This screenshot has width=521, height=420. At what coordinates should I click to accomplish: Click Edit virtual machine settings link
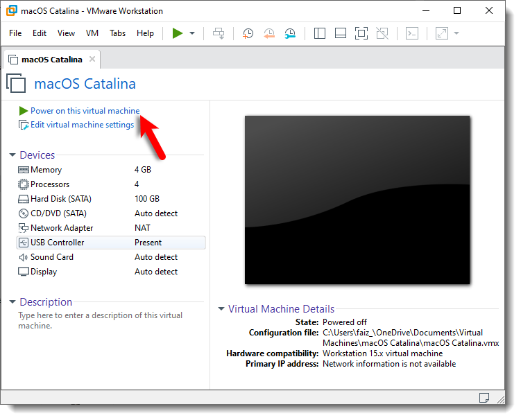click(x=82, y=125)
